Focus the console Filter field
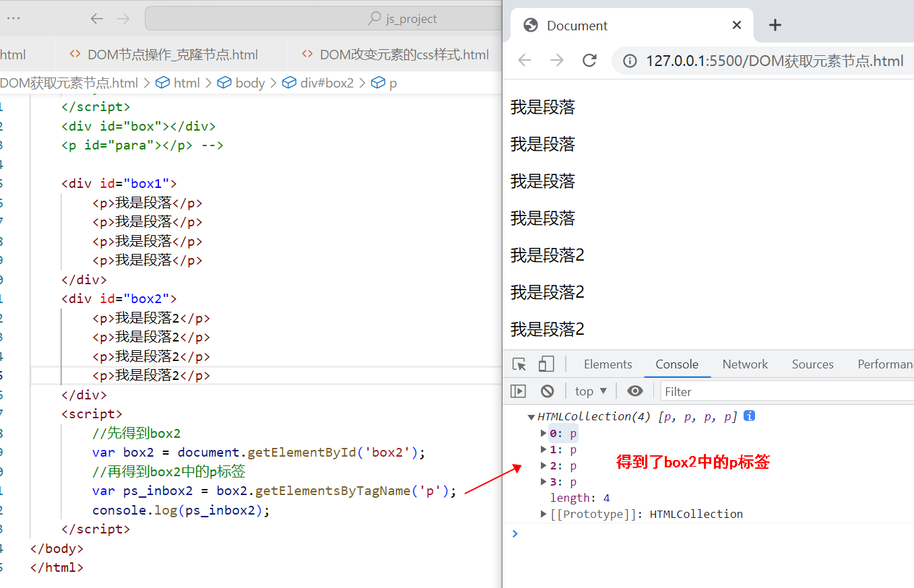The height and width of the screenshot is (588, 914). pyautogui.click(x=787, y=391)
